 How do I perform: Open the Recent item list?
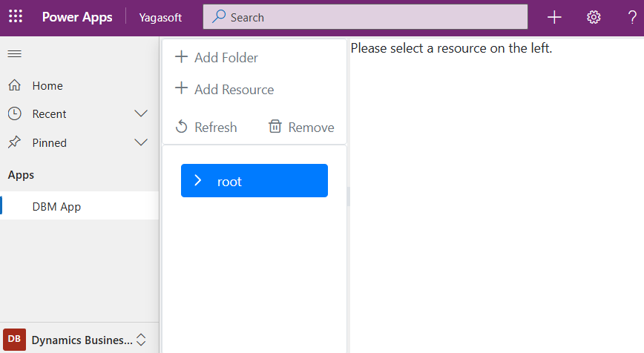pos(79,113)
